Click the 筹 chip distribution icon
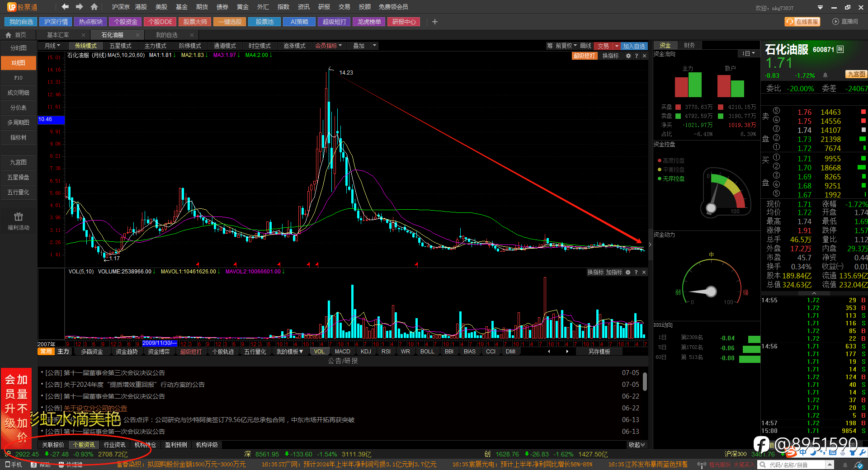The width and height of the screenshot is (868, 470). click(550, 46)
